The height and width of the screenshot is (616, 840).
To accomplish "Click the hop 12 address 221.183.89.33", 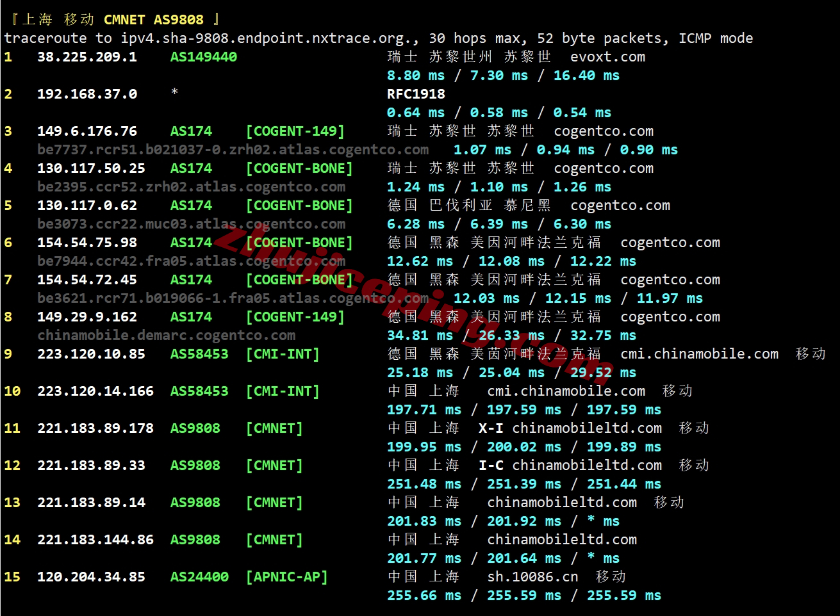I will (92, 466).
